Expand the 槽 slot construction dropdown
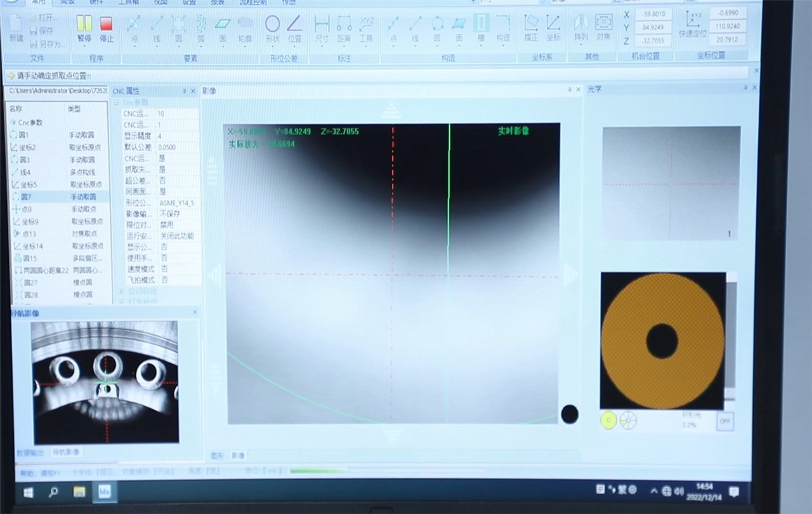This screenshot has width=812, height=514. point(481,27)
